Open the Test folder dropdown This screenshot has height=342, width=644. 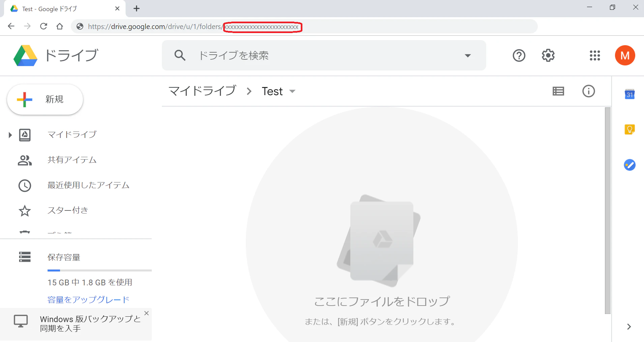pyautogui.click(x=292, y=91)
